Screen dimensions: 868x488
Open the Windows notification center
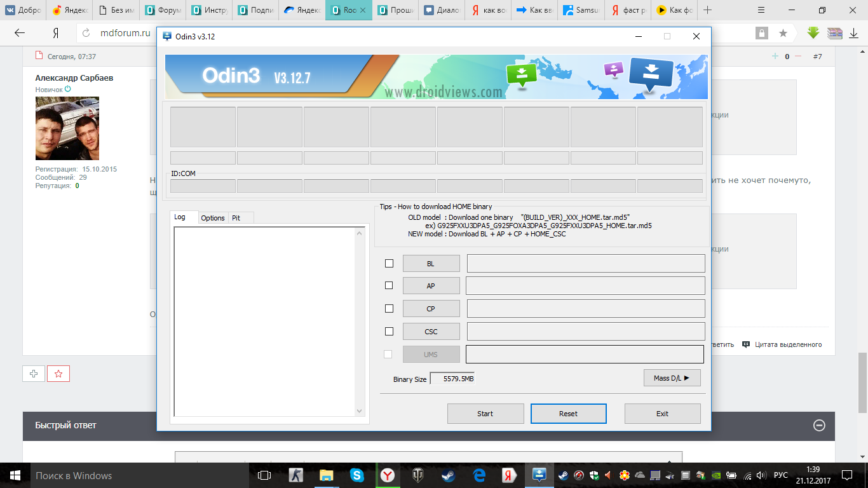(847, 475)
